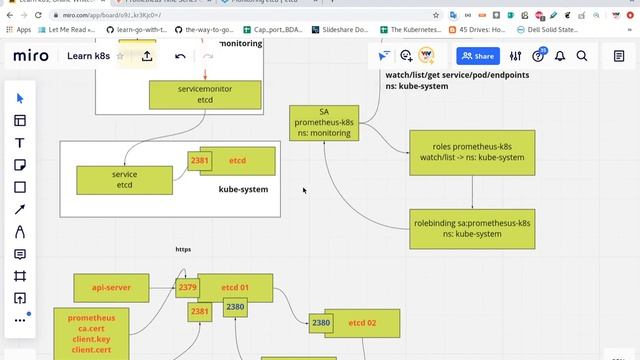
Task: Open board settings sliders icon
Action: tap(516, 56)
